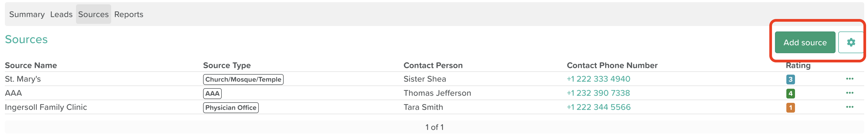Open the St. Mary's source row
868x140 pixels.
(434, 79)
